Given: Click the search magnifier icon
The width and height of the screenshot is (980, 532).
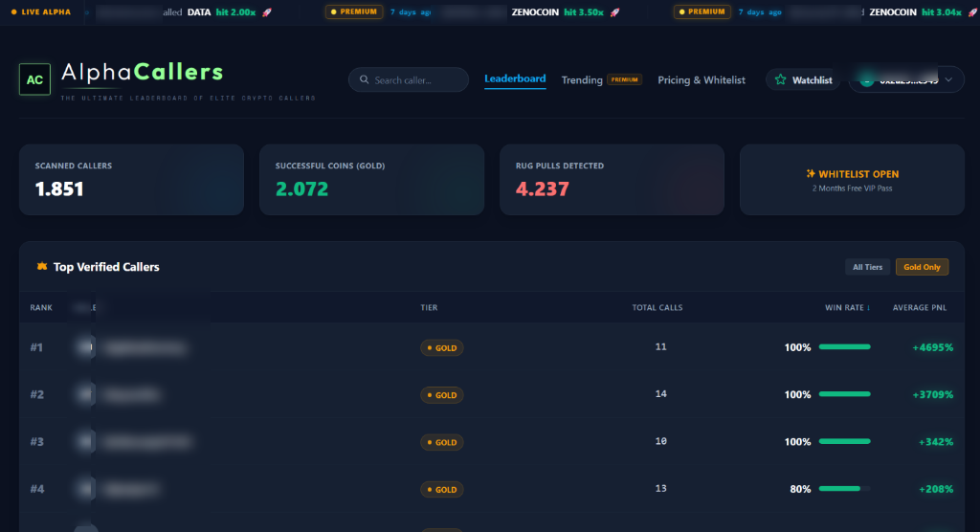Looking at the screenshot, I should click(x=364, y=79).
